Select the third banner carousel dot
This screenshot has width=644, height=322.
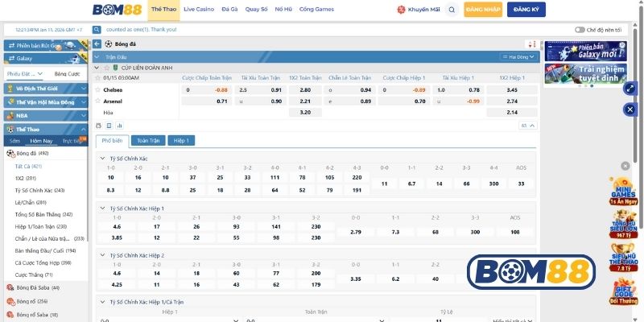click(x=592, y=86)
